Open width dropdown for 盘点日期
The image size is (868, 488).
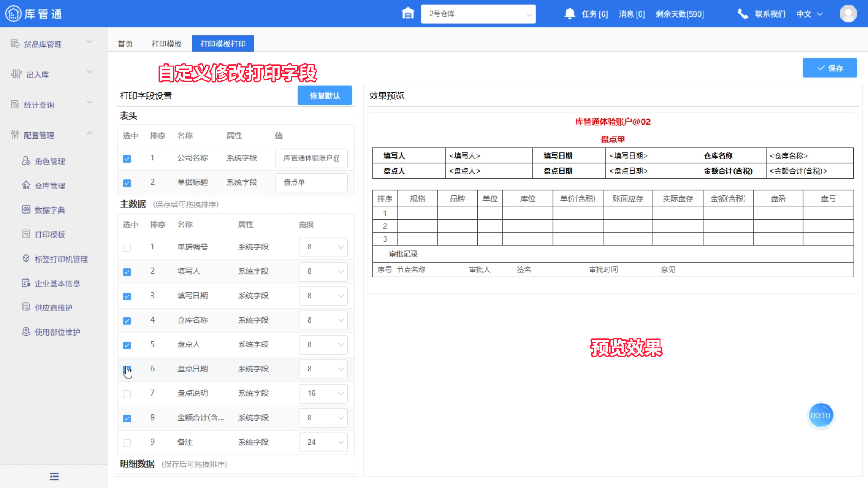[323, 369]
